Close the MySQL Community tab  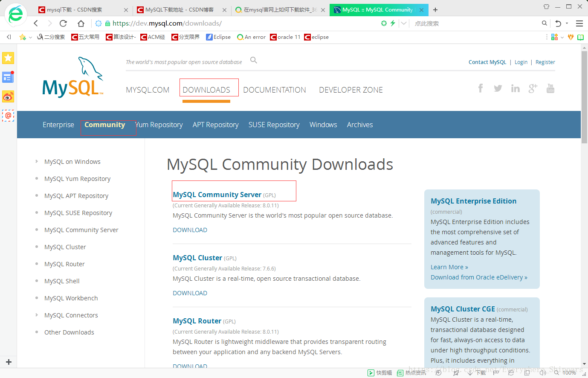click(x=422, y=10)
